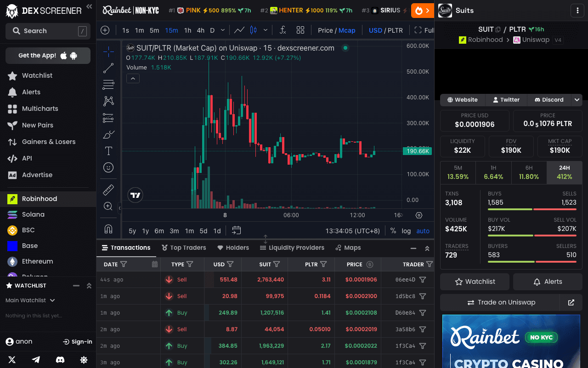The width and height of the screenshot is (588, 368).
Task: Click the Sign-in link
Action: (x=78, y=342)
